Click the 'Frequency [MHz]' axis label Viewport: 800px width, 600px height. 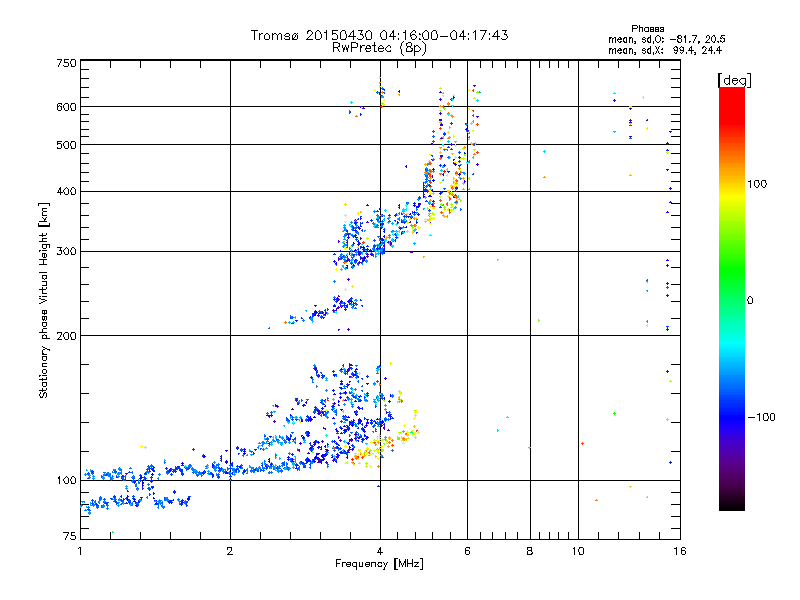(x=379, y=564)
